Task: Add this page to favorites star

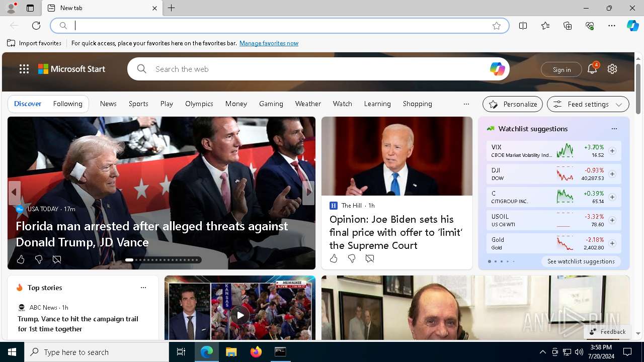Action: [x=497, y=26]
